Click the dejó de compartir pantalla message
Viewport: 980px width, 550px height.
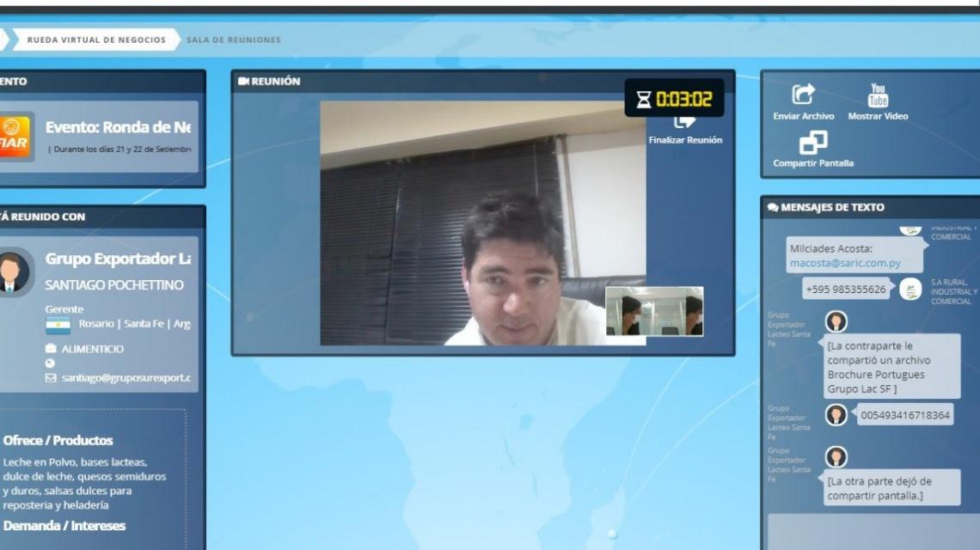pos(891,487)
